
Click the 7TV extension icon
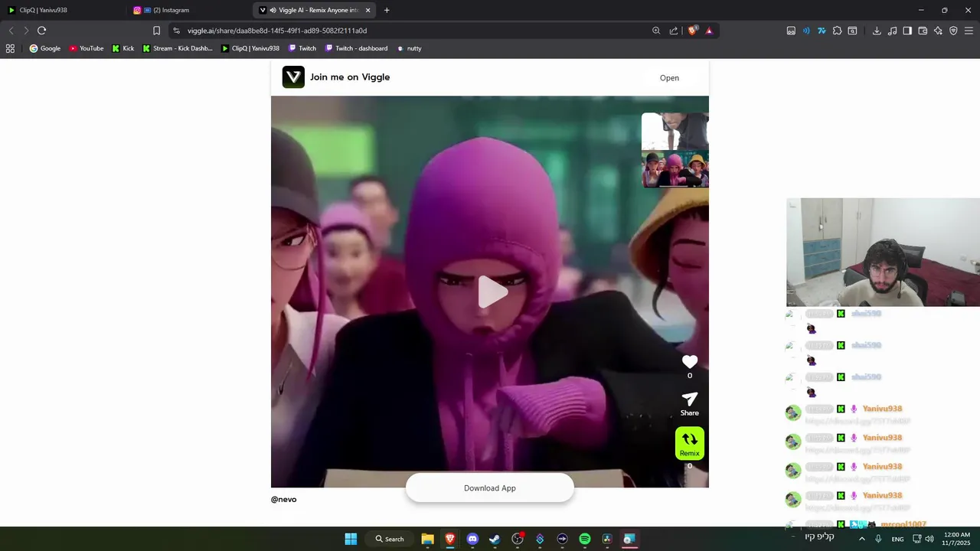(x=822, y=31)
